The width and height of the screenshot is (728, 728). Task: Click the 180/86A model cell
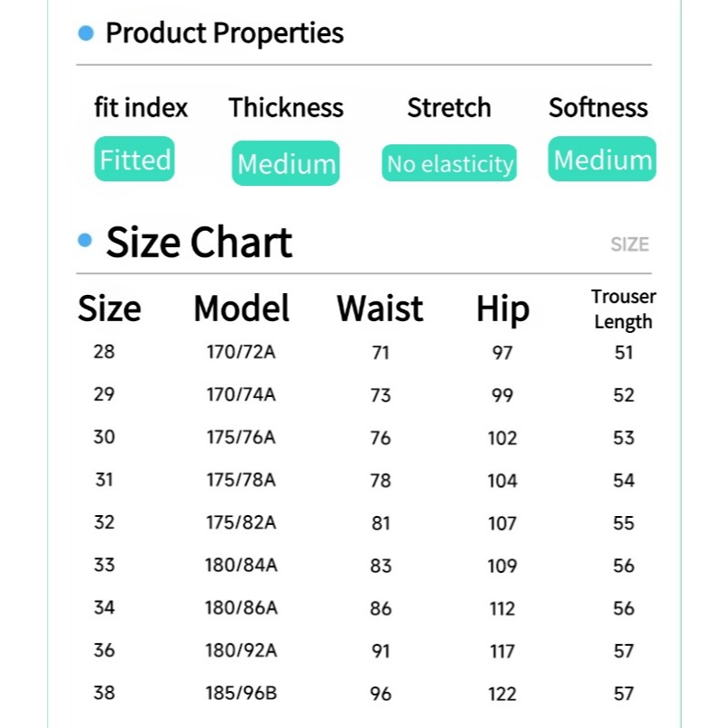pyautogui.click(x=241, y=608)
